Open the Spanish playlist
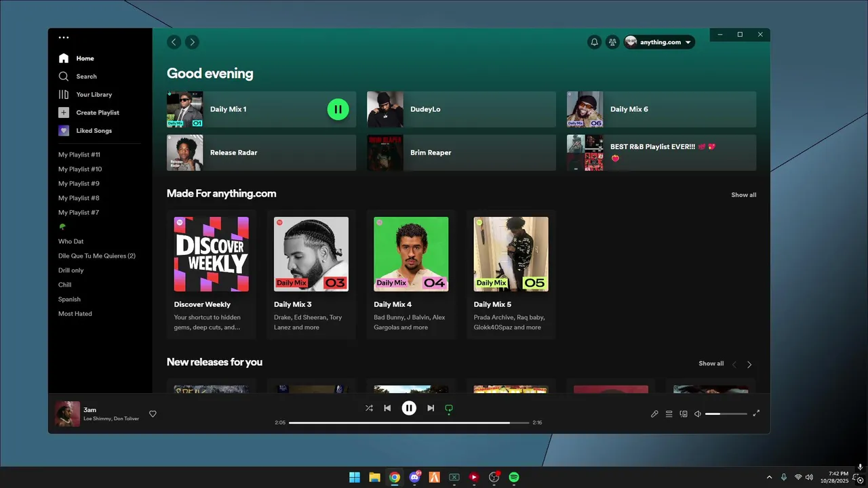The width and height of the screenshot is (868, 488). tap(69, 300)
